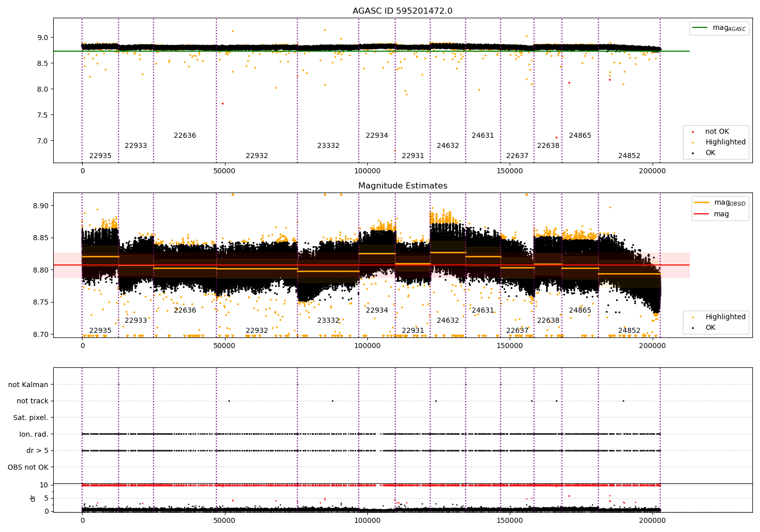Screen dimensions: 760x532
Task: Click OBSID label '24865' in the top plot
Action: click(x=580, y=136)
